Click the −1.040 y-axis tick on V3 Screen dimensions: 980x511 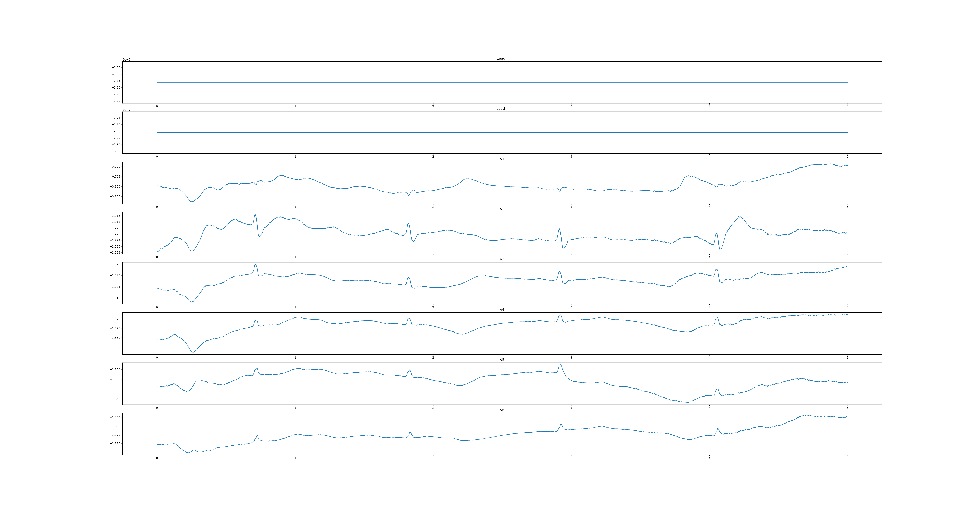click(x=115, y=298)
